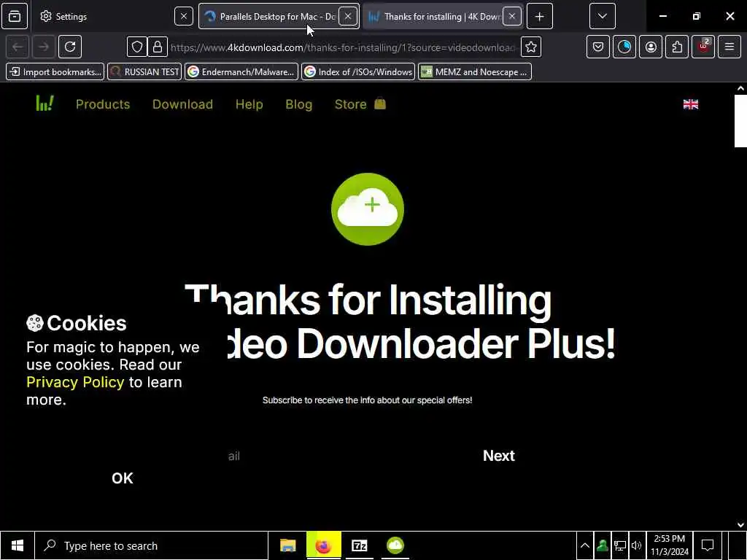Open the Blog nav item

[x=298, y=104]
